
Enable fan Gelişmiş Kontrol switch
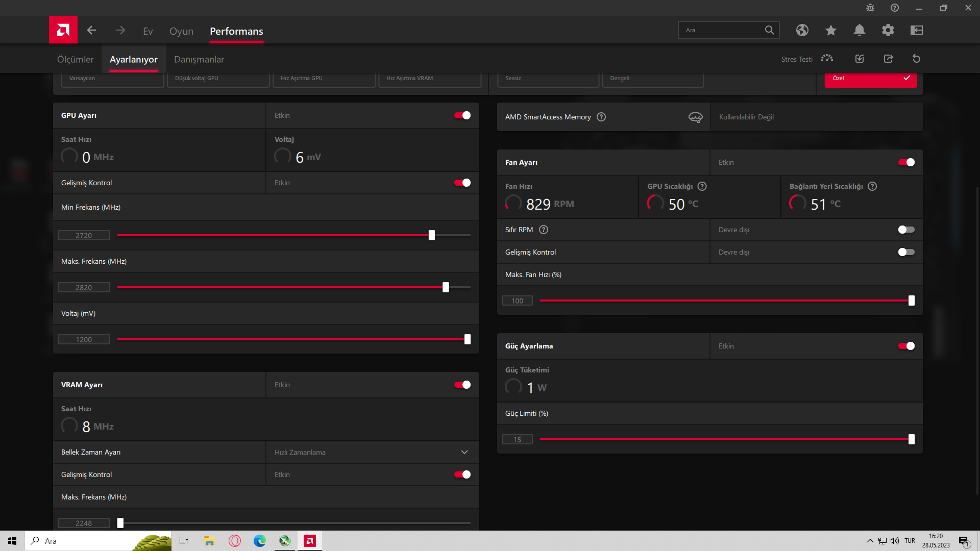pos(906,252)
